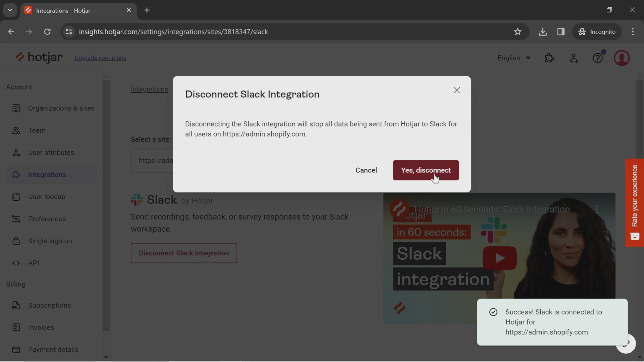The height and width of the screenshot is (362, 644).
Task: Open Subscriptions billing section
Action: pyautogui.click(x=49, y=305)
